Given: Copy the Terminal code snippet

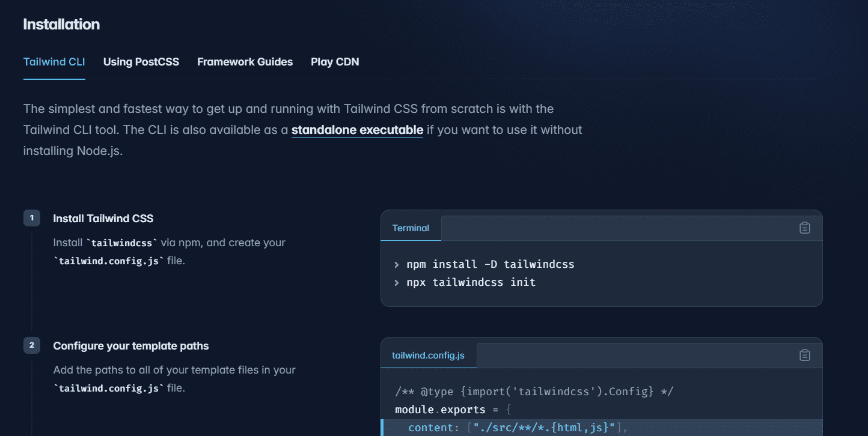Looking at the screenshot, I should pos(805,228).
